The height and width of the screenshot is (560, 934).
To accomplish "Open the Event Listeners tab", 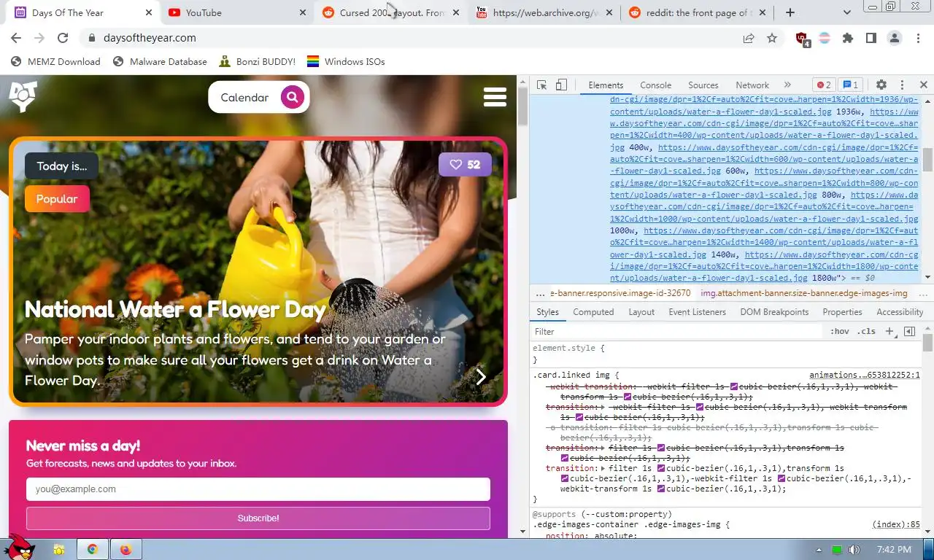I will 697,312.
